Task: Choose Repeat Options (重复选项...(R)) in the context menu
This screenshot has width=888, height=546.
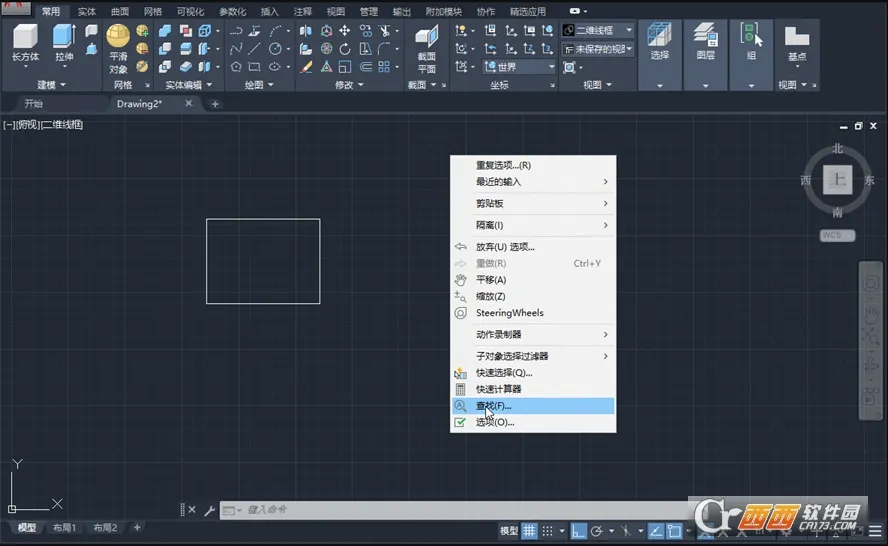Action: 533,165
